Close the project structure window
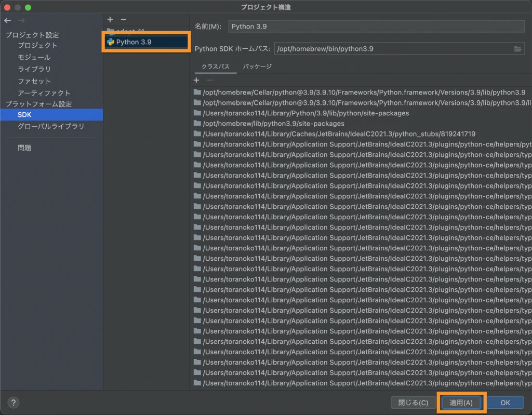 (x=7, y=7)
